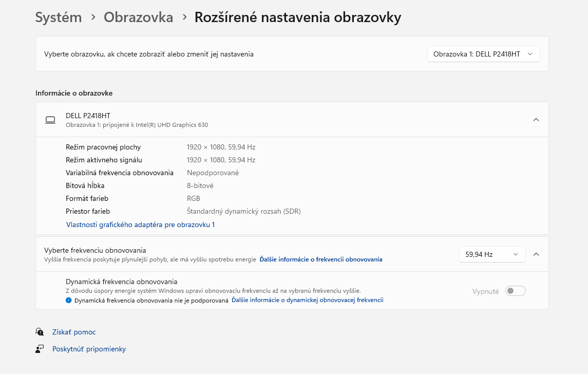The height and width of the screenshot is (374, 588).
Task: Click the Priestor farieb SDR value
Action: 243,211
